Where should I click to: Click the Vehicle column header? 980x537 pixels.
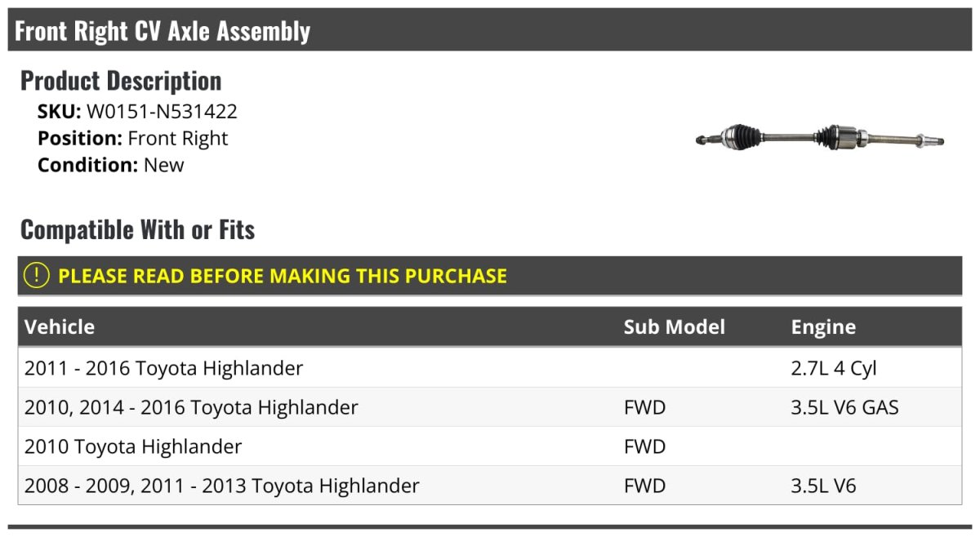coord(60,327)
